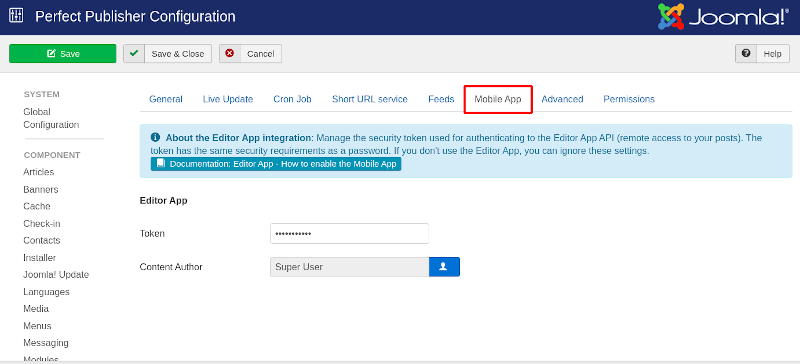Image resolution: width=800 pixels, height=364 pixels.
Task: Open Languages component settings
Action: click(46, 292)
